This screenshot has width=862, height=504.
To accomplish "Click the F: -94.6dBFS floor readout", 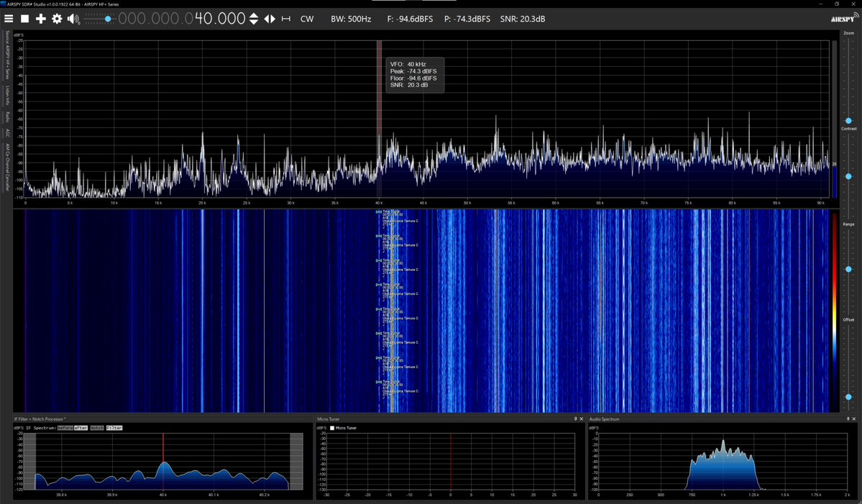I will click(410, 19).
